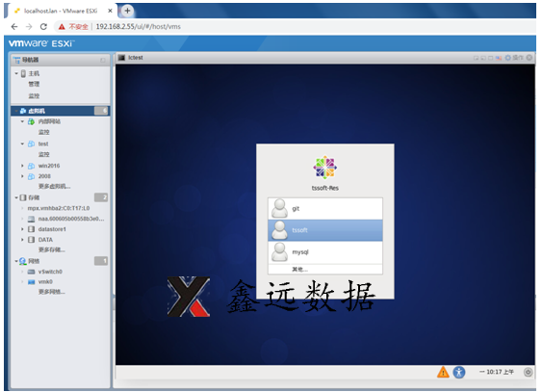Select the mysql user on login screen
The width and height of the screenshot is (543, 392).
pyautogui.click(x=324, y=252)
